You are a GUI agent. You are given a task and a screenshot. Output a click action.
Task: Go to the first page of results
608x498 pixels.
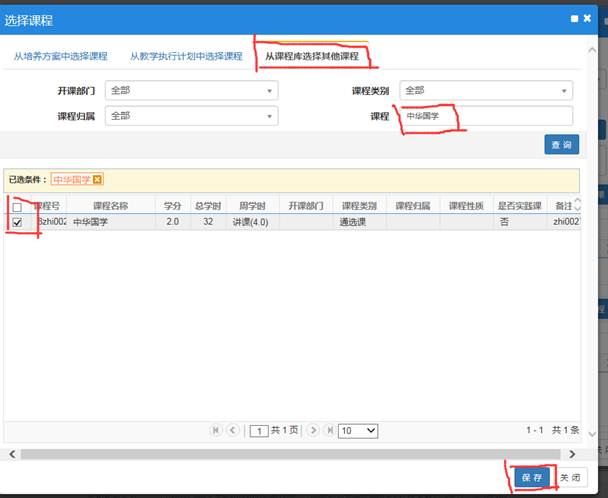(x=216, y=430)
